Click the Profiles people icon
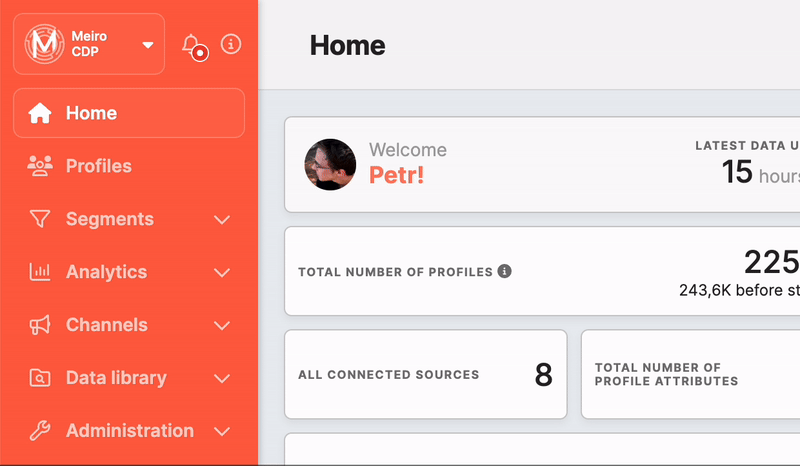Screen dimensions: 800x466 40,166
